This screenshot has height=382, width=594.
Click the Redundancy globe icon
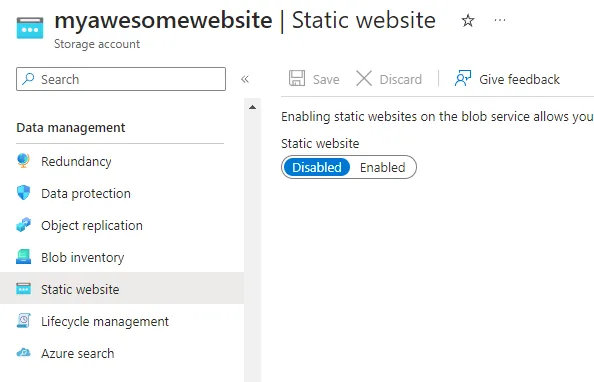click(x=23, y=161)
